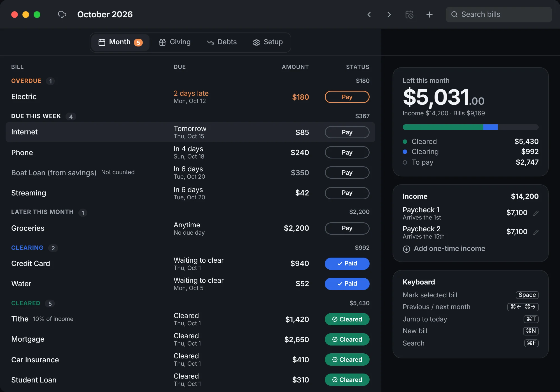
Task: Click the green cleared progress segment
Action: tap(443, 127)
